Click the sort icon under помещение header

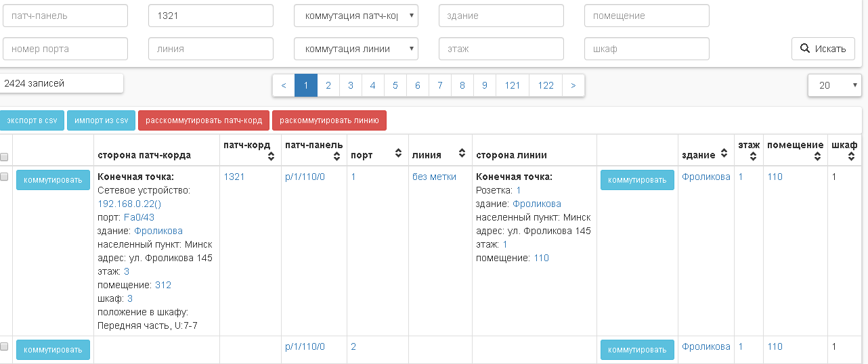pos(817,156)
